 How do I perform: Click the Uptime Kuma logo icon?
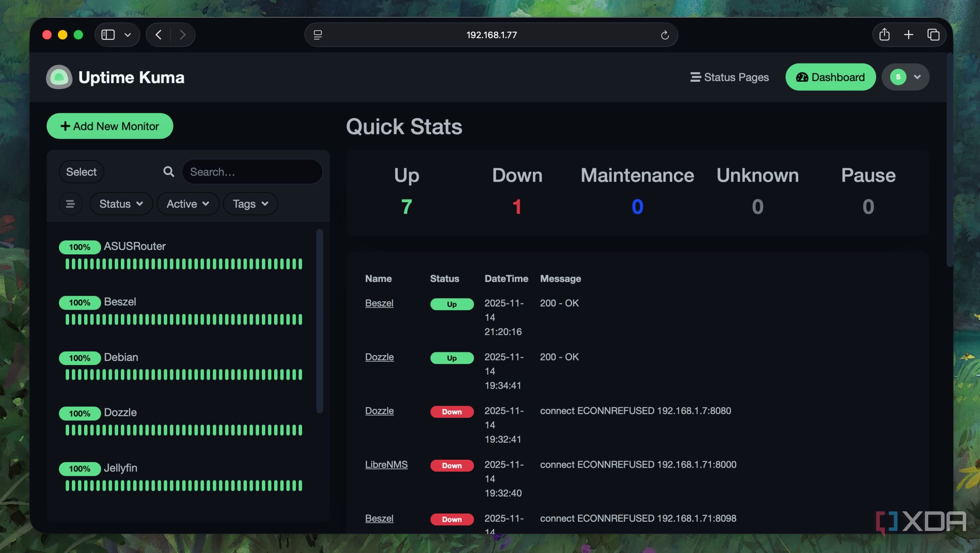[x=59, y=77]
